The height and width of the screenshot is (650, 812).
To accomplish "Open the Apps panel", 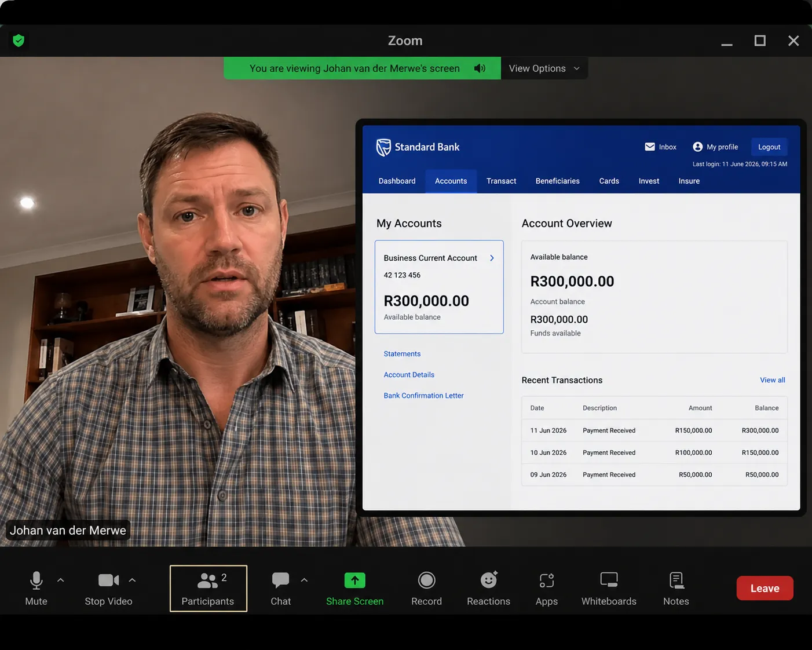I will pyautogui.click(x=547, y=588).
